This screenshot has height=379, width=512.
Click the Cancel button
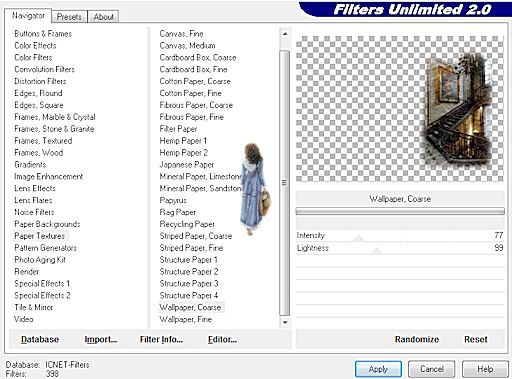[x=431, y=369]
